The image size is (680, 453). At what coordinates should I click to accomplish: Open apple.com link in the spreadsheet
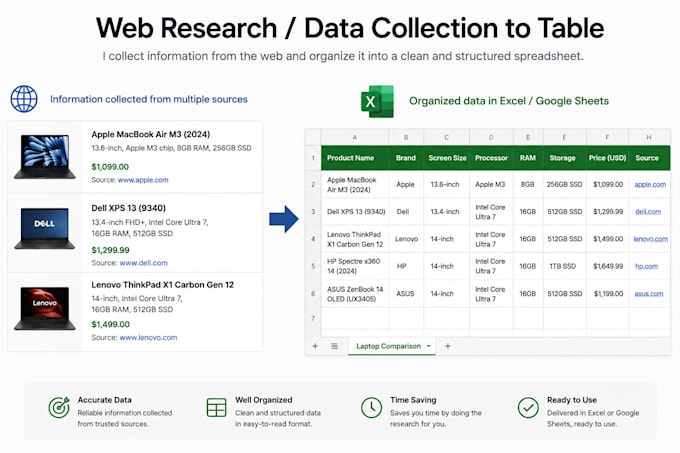[650, 184]
